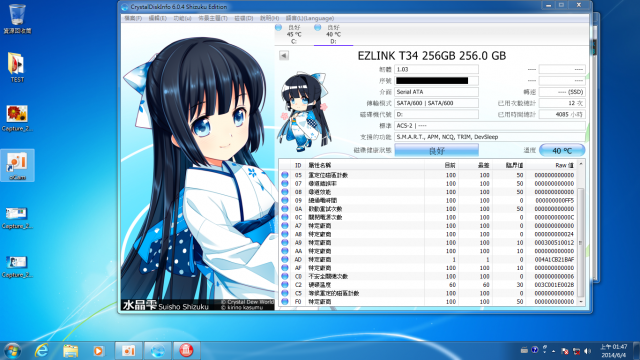Click the status orb for attribute ID 07
Image resolution: width=640 pixels, height=360 pixels.
pos(285,184)
